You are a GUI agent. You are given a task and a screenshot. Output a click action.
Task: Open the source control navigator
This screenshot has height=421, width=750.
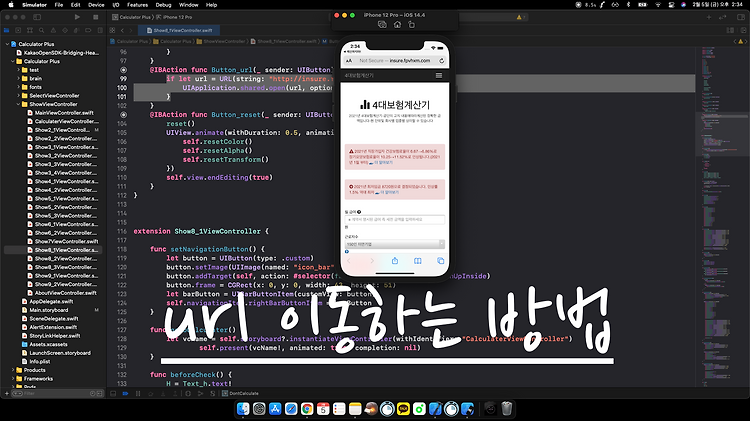click(x=18, y=30)
